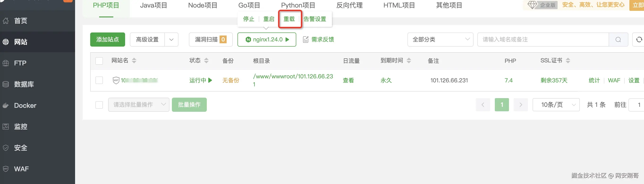Click the refresh list icon
644x184 pixels.
(639, 39)
